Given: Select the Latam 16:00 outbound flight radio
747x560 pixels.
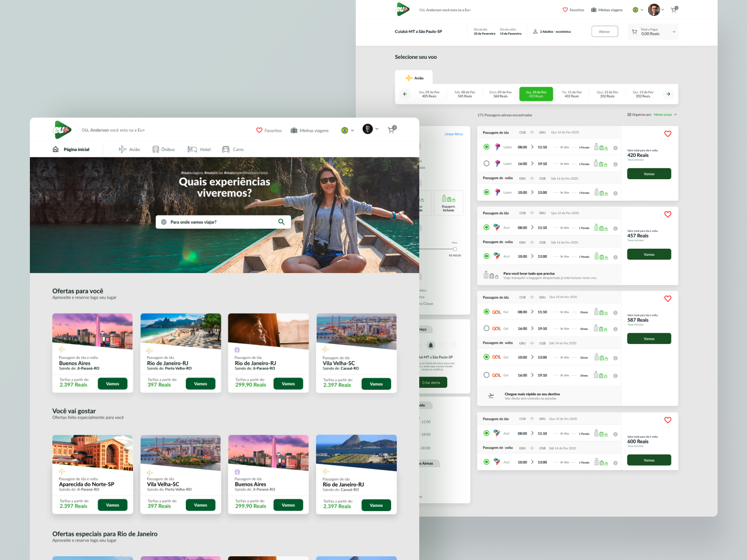Looking at the screenshot, I should [486, 163].
